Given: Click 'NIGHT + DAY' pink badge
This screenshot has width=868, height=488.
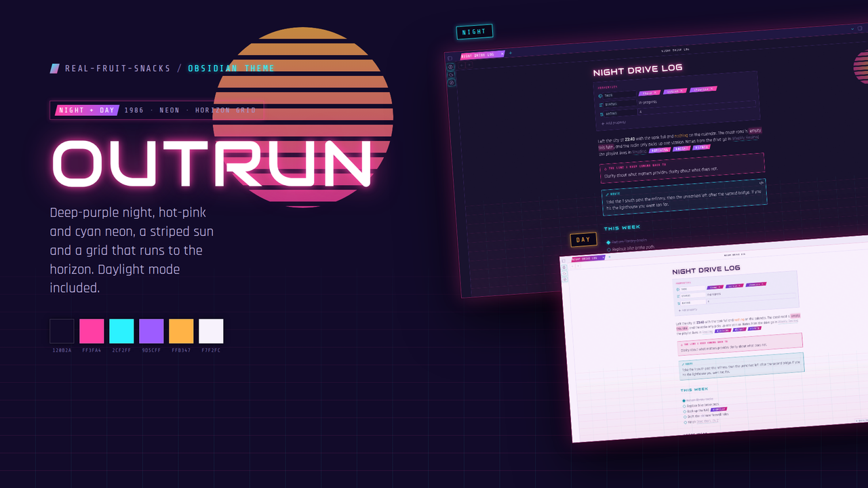Looking at the screenshot, I should (x=88, y=110).
